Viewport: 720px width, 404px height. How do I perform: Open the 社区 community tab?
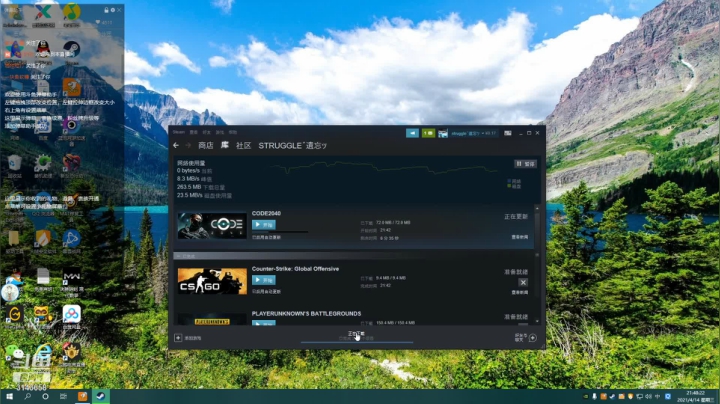(x=243, y=145)
